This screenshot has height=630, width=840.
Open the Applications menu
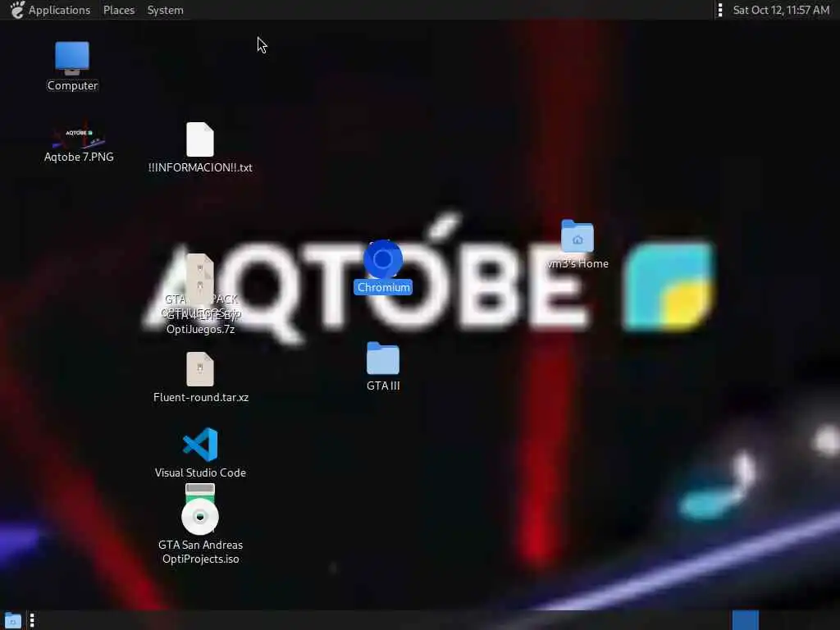coord(59,10)
